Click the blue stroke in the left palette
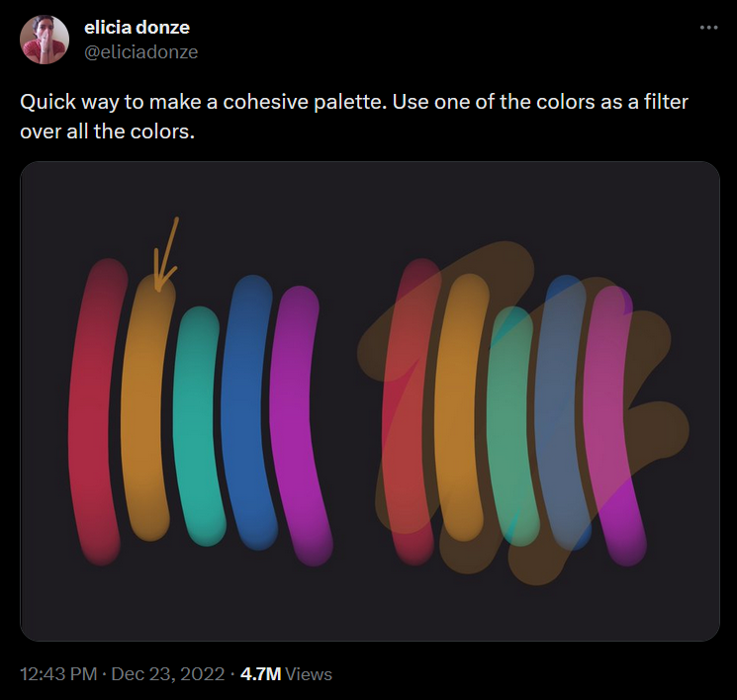The width and height of the screenshot is (737, 700). [246, 415]
